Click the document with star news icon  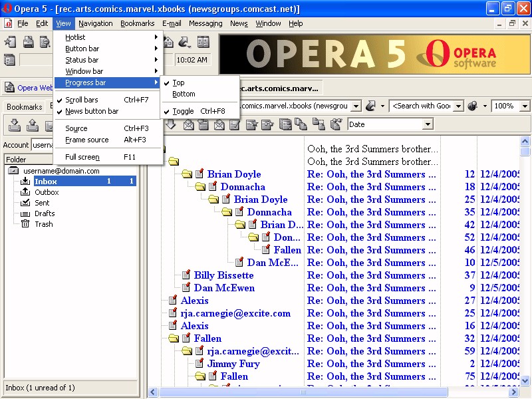[251, 124]
